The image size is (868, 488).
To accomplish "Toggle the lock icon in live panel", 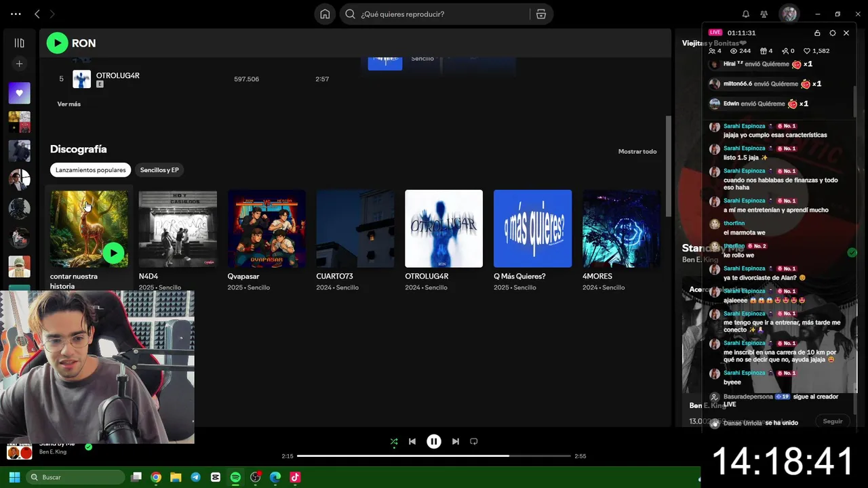I will click(x=817, y=33).
